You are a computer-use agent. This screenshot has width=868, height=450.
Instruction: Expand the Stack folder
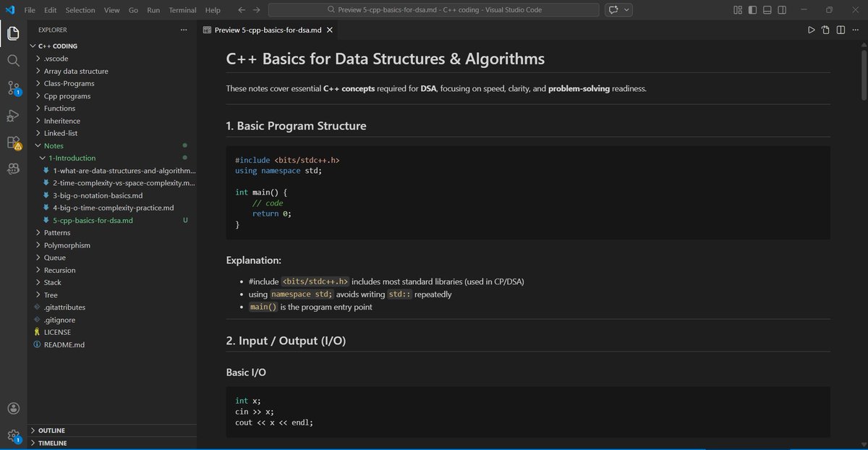[112, 282]
